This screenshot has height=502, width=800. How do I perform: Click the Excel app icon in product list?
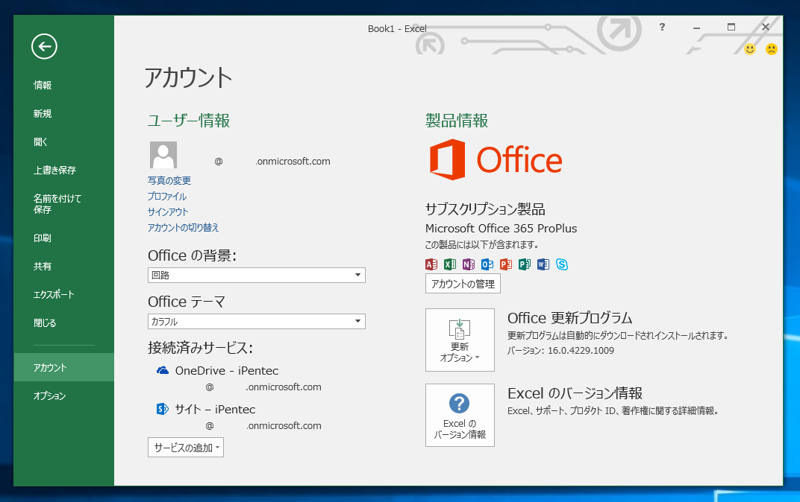(449, 264)
